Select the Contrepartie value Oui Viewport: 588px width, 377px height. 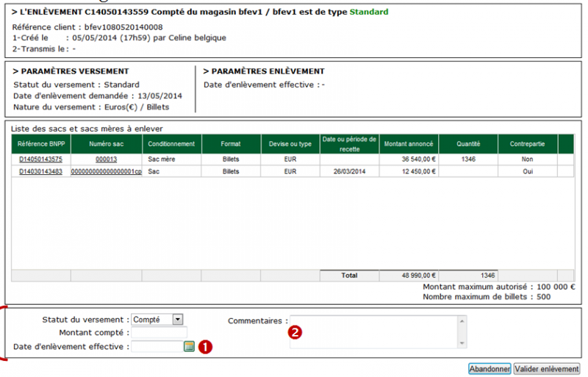coord(528,172)
